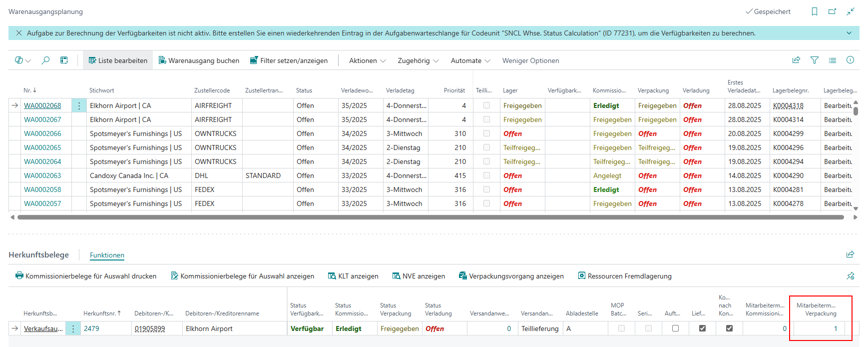This screenshot has width=868, height=347.
Task: Toggle Teillieferung checkbox for WA0002068 row
Action: point(486,105)
